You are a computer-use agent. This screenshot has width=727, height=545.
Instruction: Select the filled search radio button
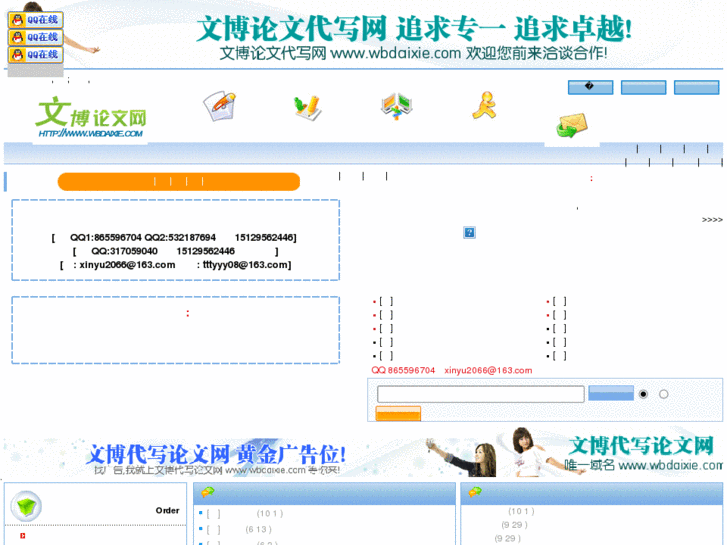[643, 394]
